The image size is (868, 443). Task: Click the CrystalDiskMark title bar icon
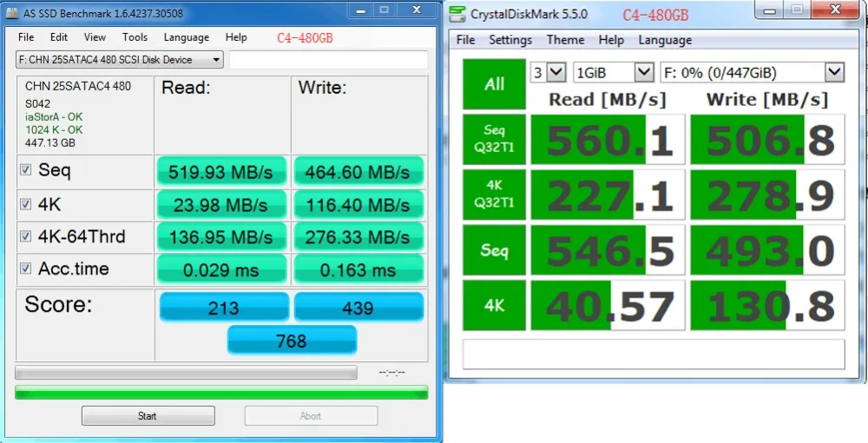point(457,14)
